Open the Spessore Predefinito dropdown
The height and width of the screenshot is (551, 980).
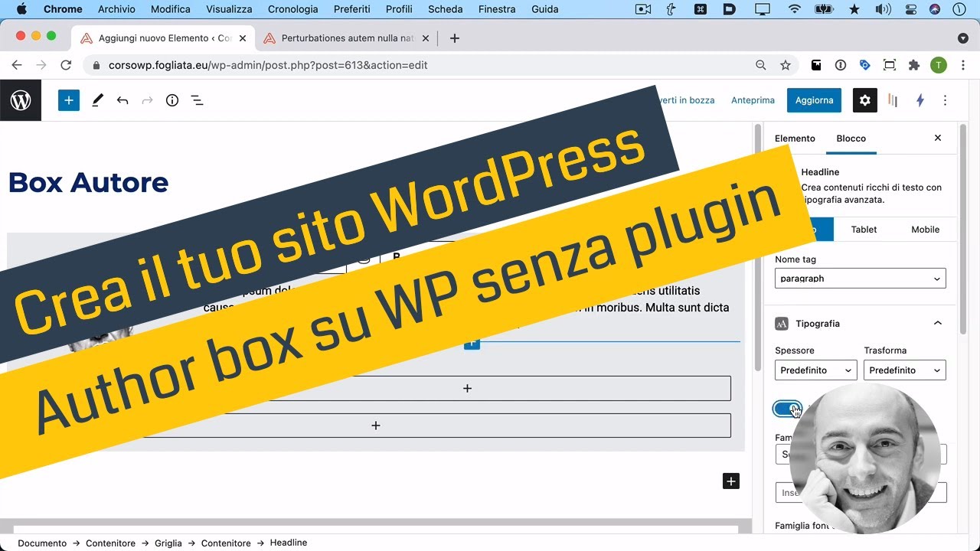[x=815, y=370]
